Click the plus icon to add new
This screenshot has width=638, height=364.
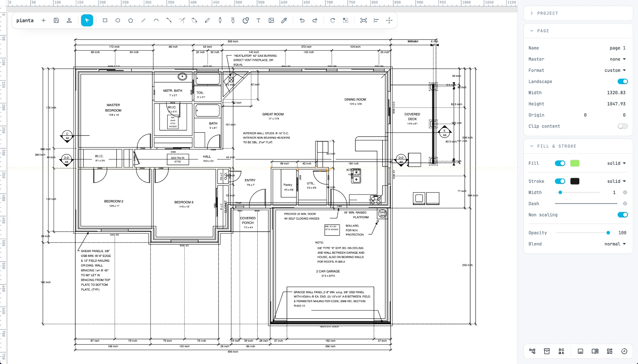pyautogui.click(x=43, y=20)
